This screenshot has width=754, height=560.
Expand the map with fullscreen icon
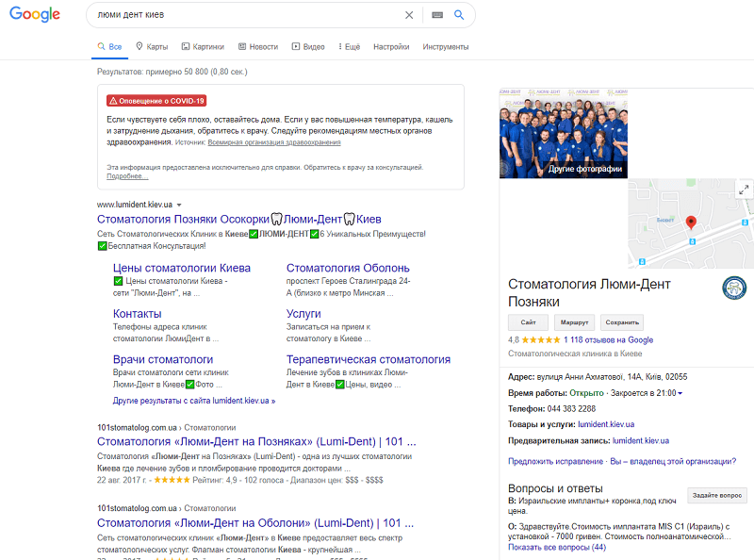(x=743, y=189)
